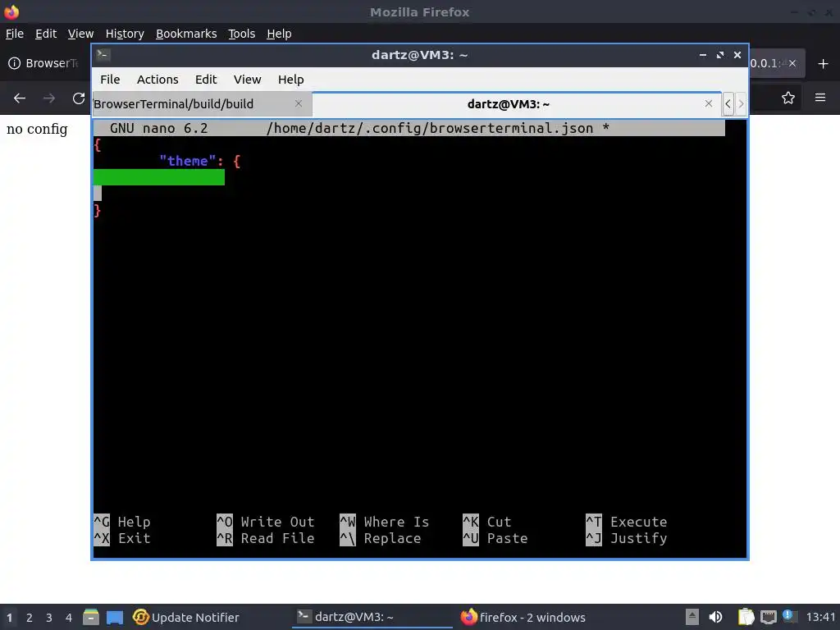Open the file manager taskbar icon
Image resolution: width=840 pixels, height=630 pixels.
91,617
